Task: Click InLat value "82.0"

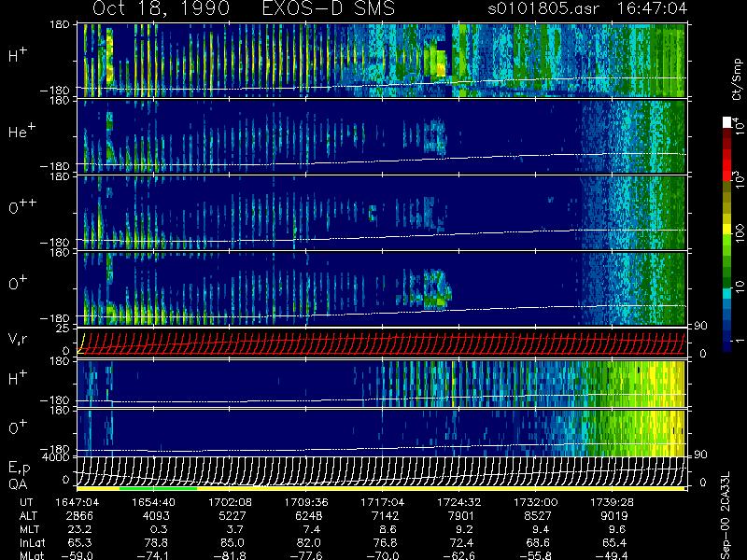Action: click(x=311, y=542)
